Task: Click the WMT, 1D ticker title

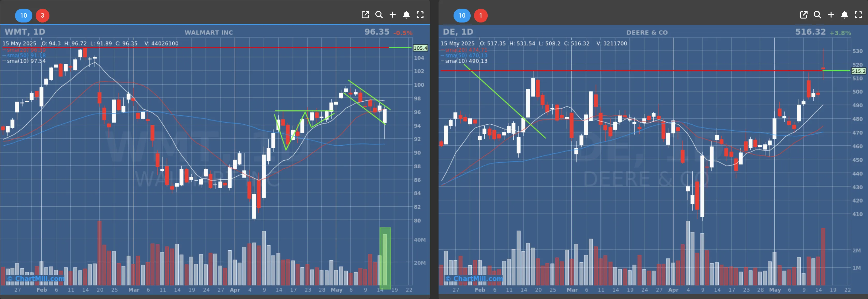Action: tap(25, 32)
